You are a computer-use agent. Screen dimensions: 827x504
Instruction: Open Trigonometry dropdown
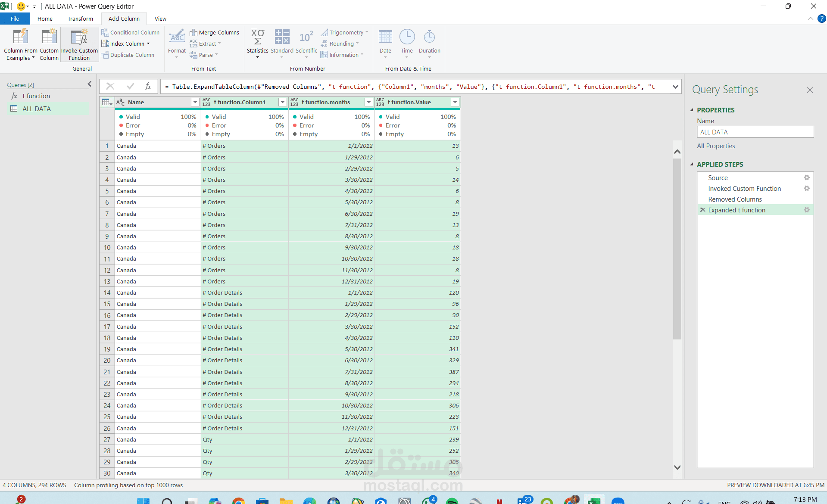pyautogui.click(x=344, y=32)
